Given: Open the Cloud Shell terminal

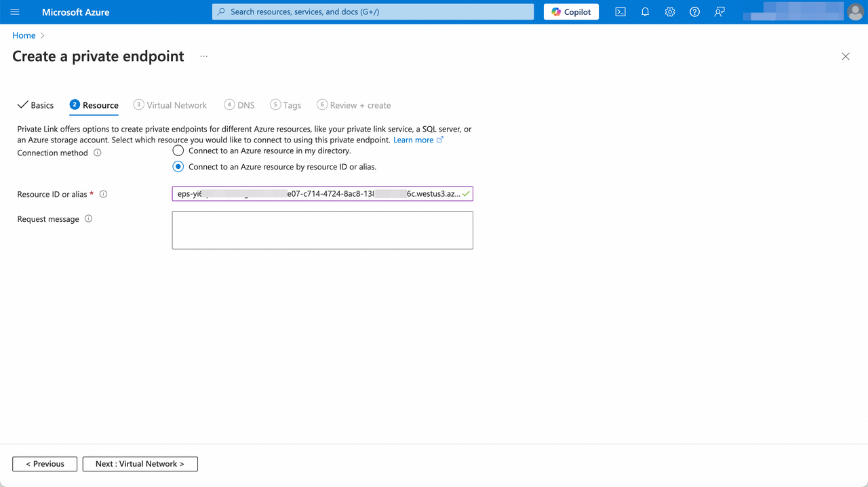Looking at the screenshot, I should tap(620, 12).
